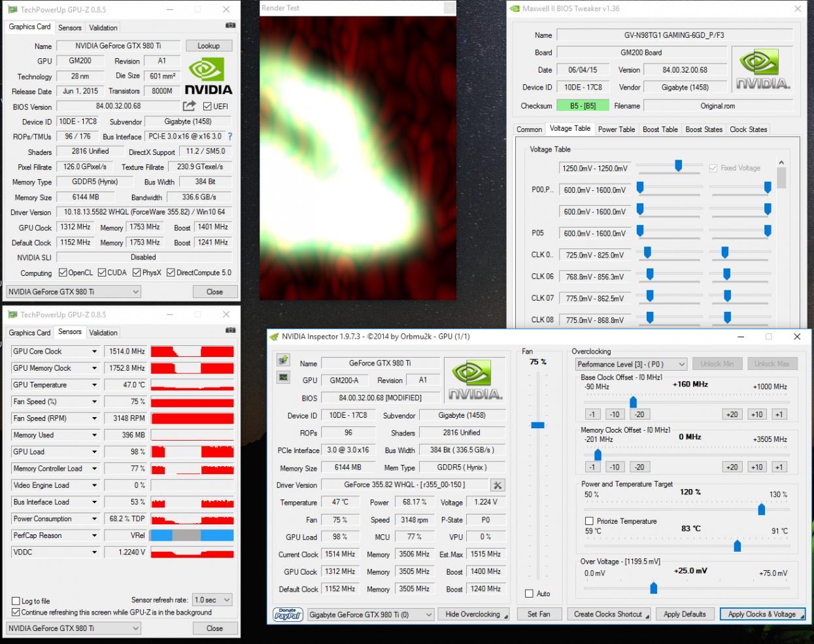Open Performance Level [3] - (P0) dropdown
814x644 pixels.
point(631,364)
